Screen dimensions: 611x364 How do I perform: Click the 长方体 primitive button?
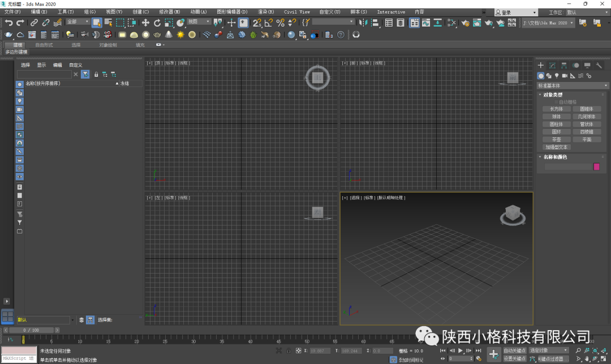click(x=557, y=109)
